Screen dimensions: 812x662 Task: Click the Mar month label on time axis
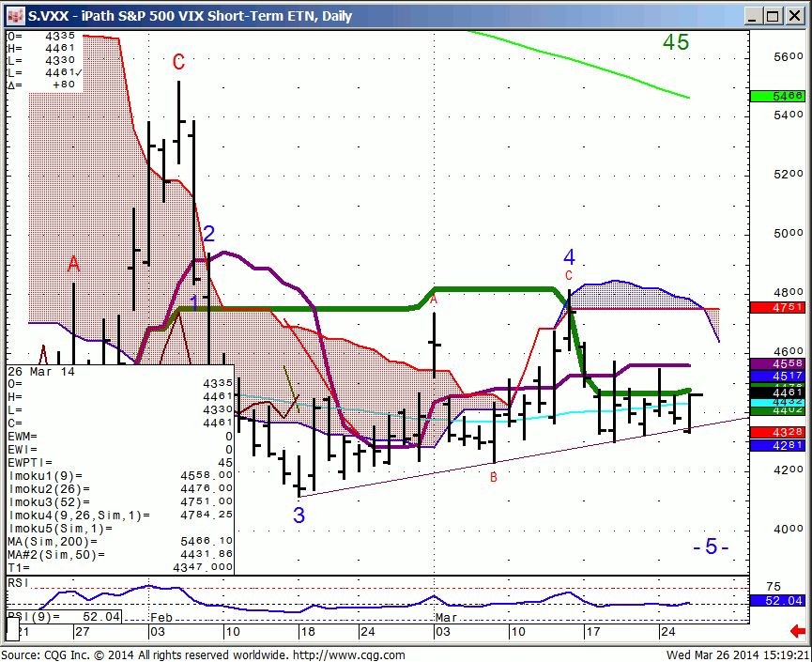[x=447, y=618]
